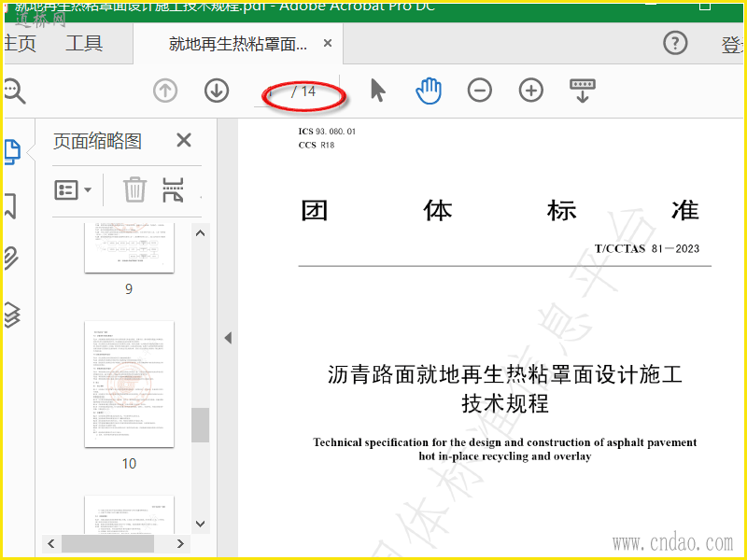Image resolution: width=747 pixels, height=560 pixels.
Task: Switch to the 就地再生热粘罩面 document tab
Action: [238, 44]
